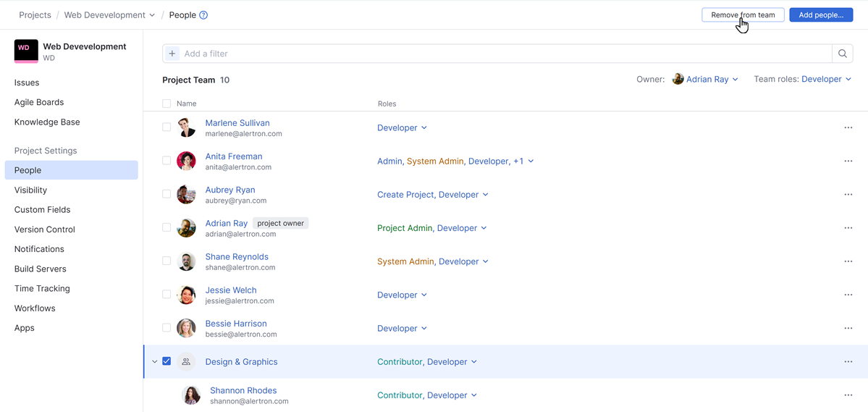Open the ellipsis menu for Shannon Rhodes
The width and height of the screenshot is (868, 412).
pos(848,395)
